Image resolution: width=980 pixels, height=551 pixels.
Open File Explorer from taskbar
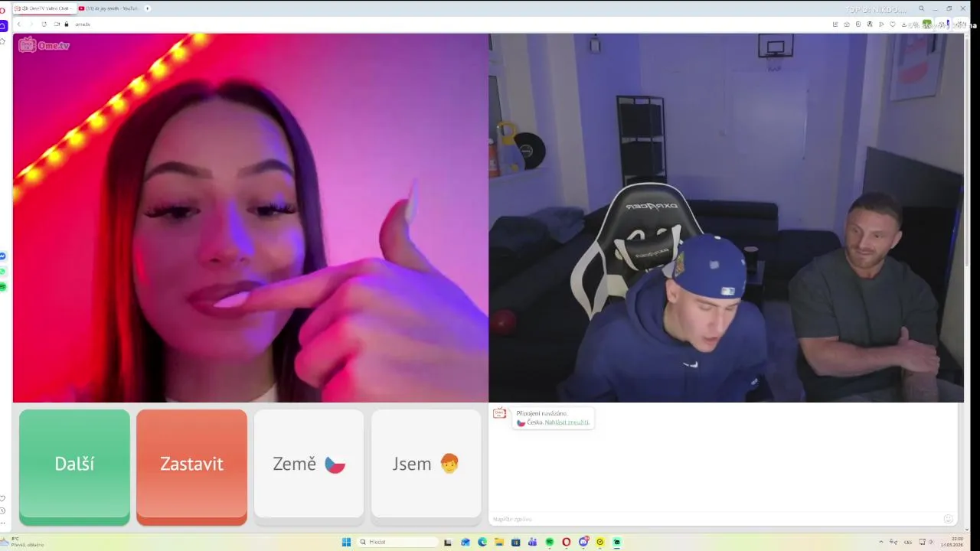(x=499, y=542)
